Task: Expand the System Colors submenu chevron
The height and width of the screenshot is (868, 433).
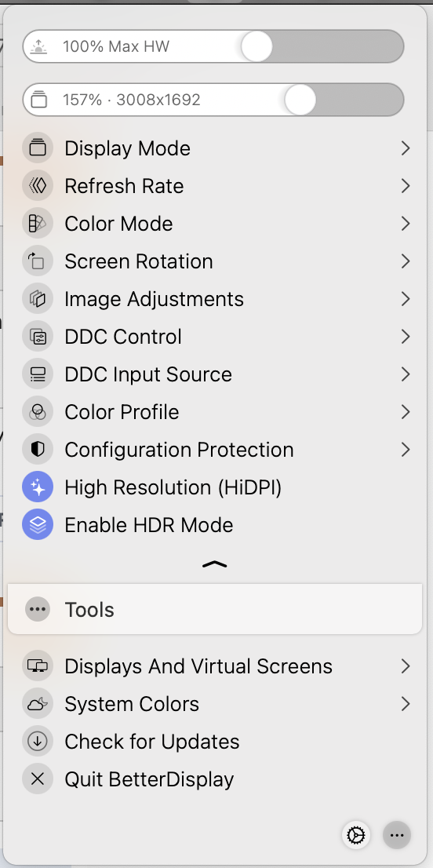Action: (x=406, y=704)
